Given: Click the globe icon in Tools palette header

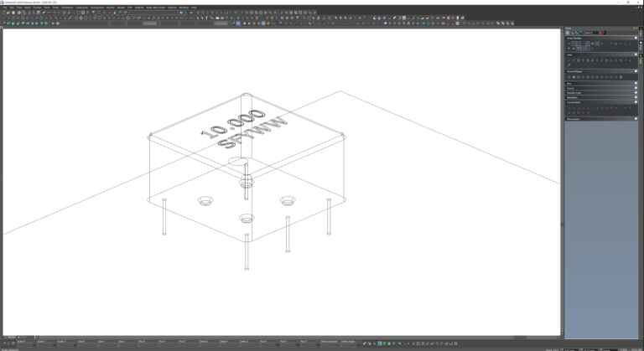Looking at the screenshot, I should (x=581, y=33).
